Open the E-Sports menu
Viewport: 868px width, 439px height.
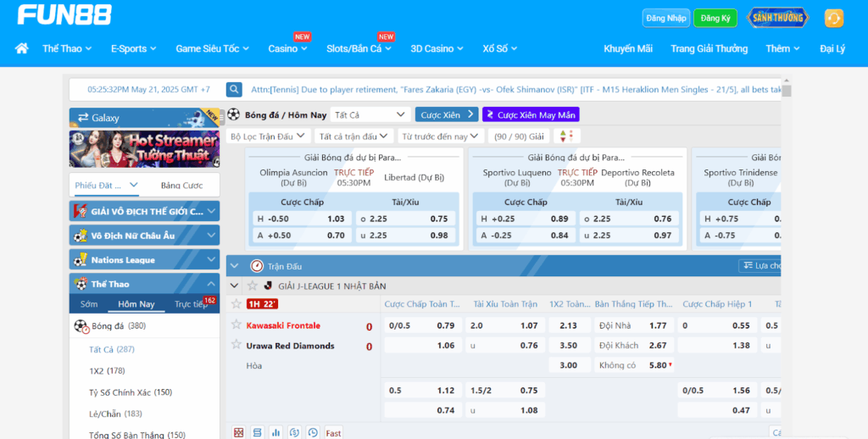[x=133, y=48]
